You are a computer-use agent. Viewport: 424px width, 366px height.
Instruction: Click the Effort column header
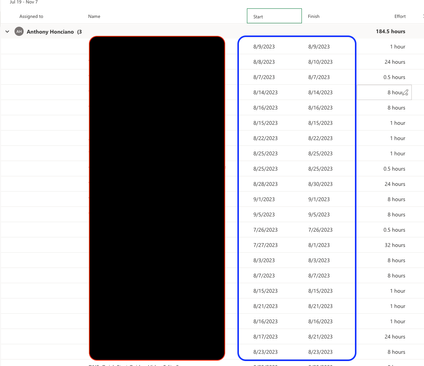click(x=400, y=16)
